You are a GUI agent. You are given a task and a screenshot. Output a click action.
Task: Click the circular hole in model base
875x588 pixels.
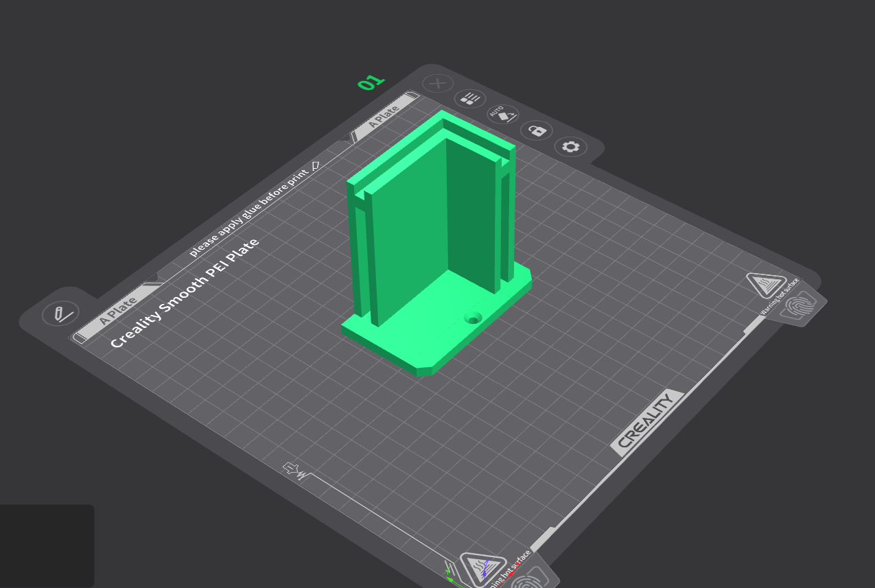click(x=473, y=318)
